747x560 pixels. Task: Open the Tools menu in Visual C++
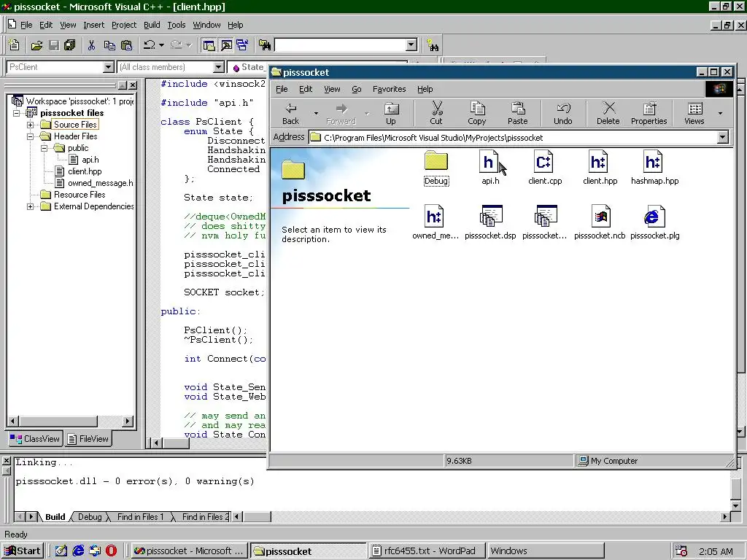point(177,25)
